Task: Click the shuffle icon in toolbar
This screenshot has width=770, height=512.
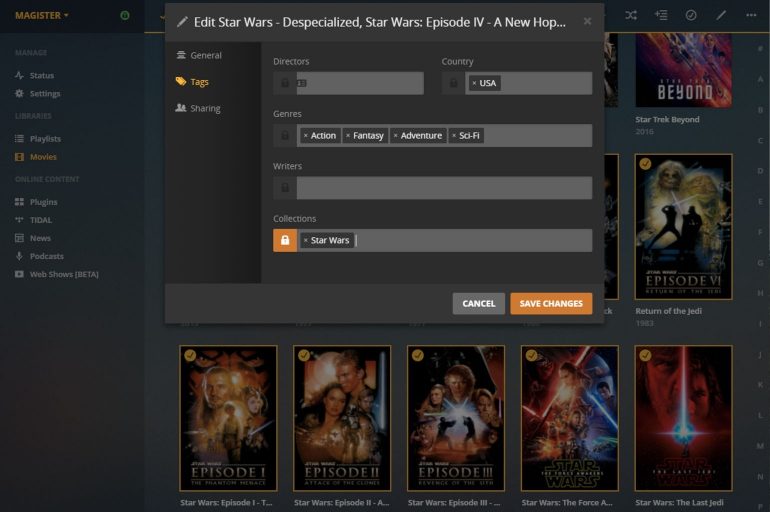Action: (631, 15)
